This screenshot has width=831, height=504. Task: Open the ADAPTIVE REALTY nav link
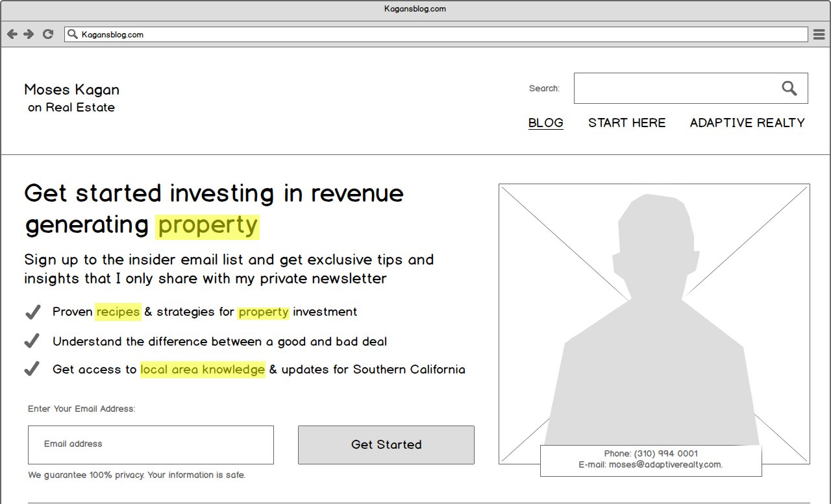747,123
